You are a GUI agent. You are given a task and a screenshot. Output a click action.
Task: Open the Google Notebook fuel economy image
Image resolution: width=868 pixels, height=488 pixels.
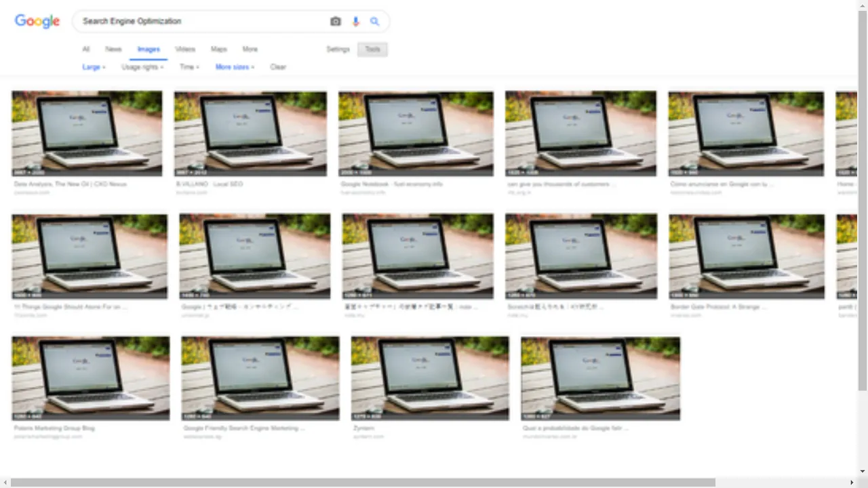click(416, 134)
